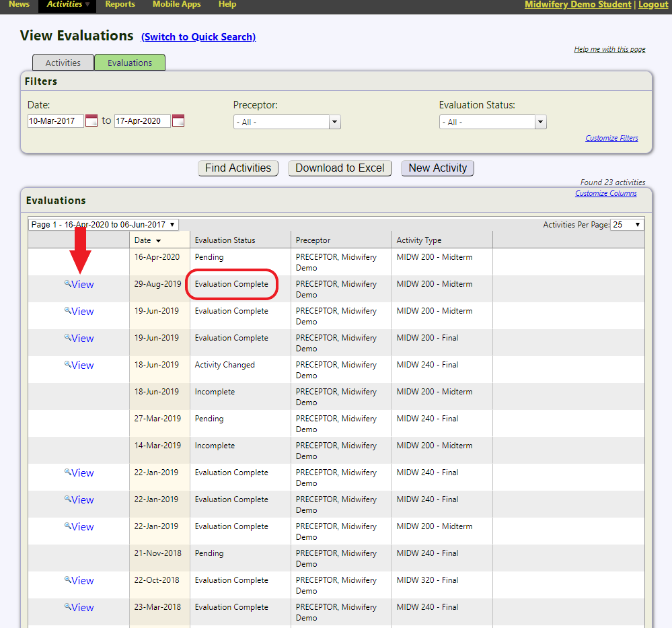Screen dimensions: 672x628
Task: Open the Mobile Apps menu item
Action: [176, 4]
